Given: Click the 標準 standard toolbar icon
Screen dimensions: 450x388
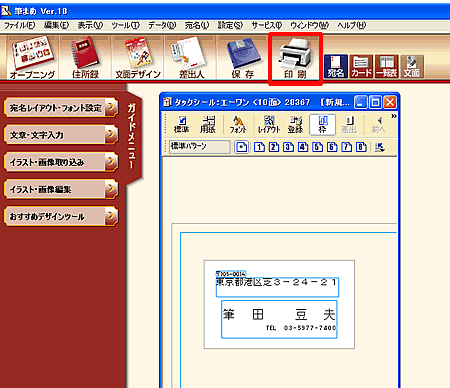Looking at the screenshot, I should click(x=182, y=125).
